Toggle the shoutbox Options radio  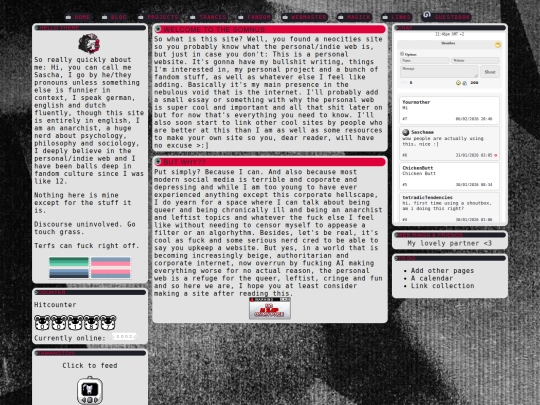click(402, 54)
